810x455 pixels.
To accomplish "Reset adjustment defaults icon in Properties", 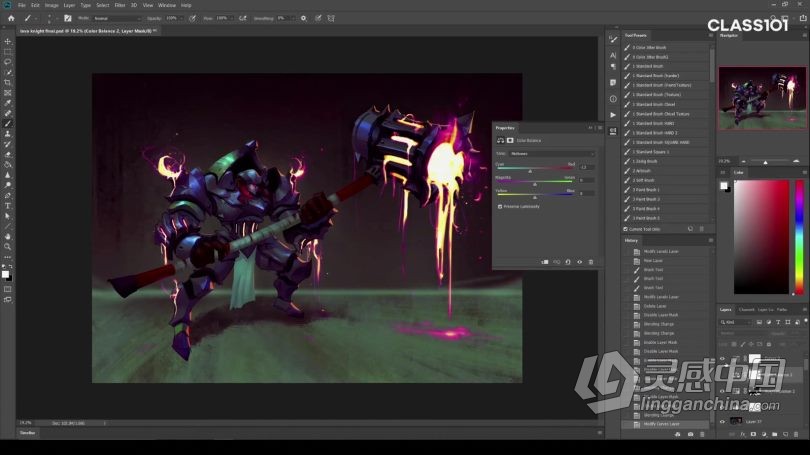I will coord(568,262).
